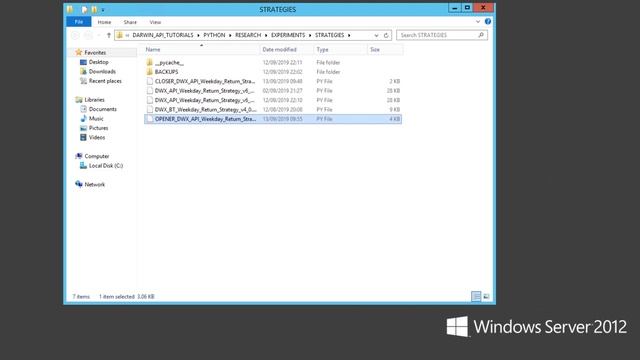Open the Pictures library

coord(98,128)
